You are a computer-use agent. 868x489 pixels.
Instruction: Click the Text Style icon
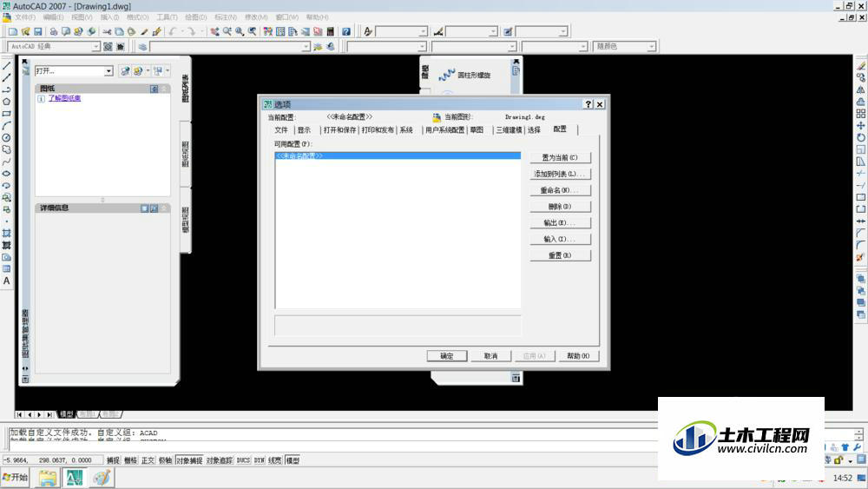(367, 31)
